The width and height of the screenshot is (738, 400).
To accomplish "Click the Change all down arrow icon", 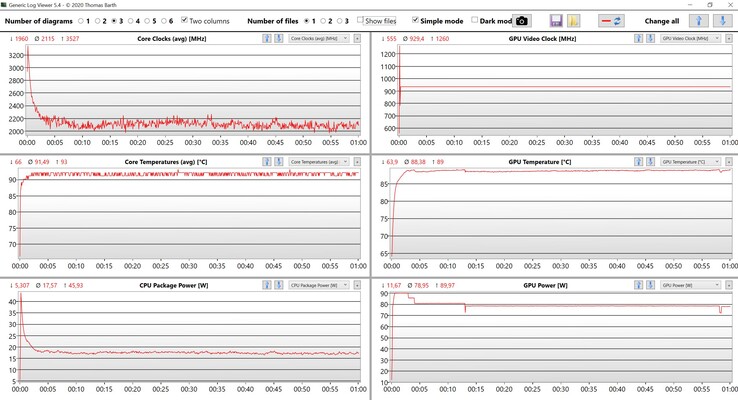I will tap(719, 20).
